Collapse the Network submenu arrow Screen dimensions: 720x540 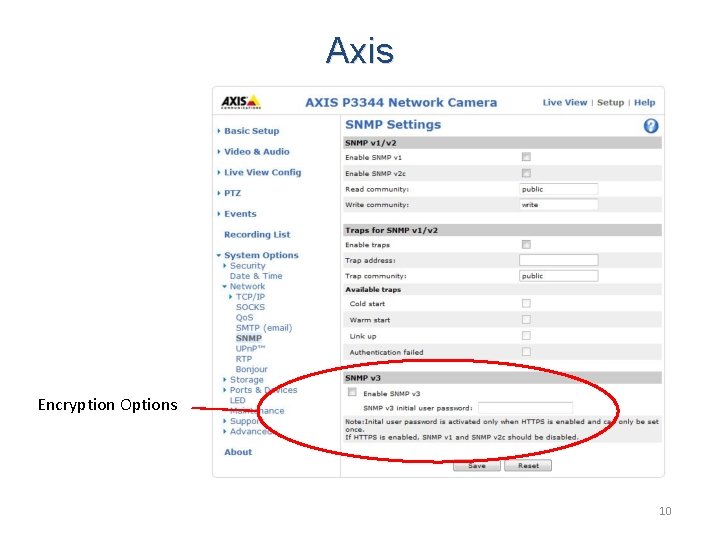[225, 287]
